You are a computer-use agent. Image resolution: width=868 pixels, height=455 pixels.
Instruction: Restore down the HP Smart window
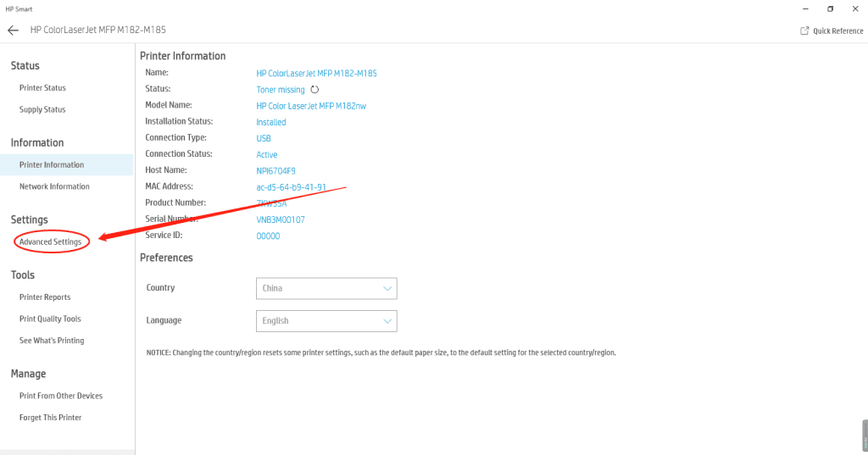click(x=831, y=8)
